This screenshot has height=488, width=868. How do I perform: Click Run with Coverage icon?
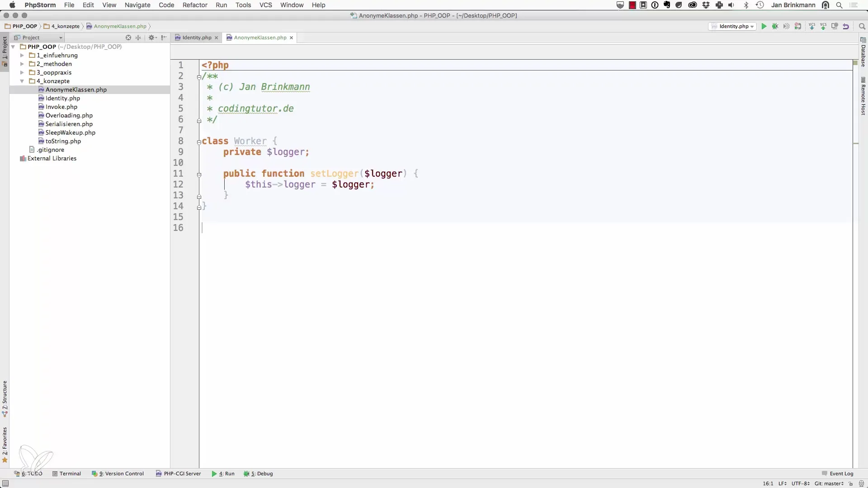(x=787, y=26)
